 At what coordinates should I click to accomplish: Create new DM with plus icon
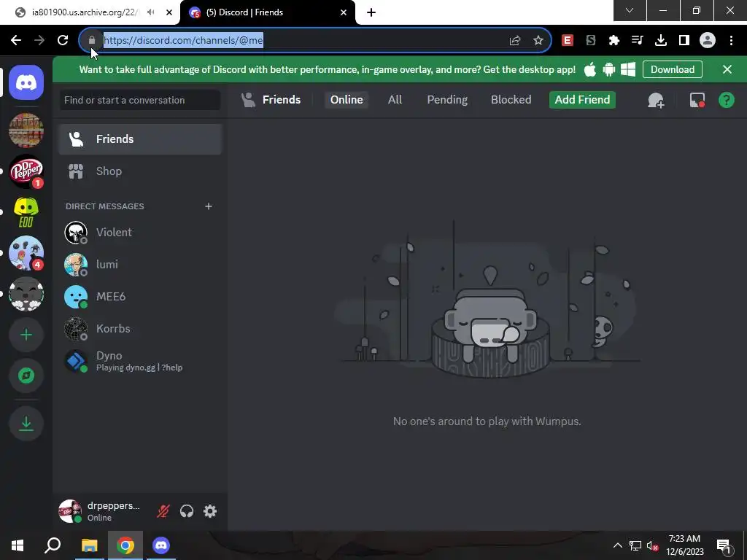pyautogui.click(x=208, y=206)
